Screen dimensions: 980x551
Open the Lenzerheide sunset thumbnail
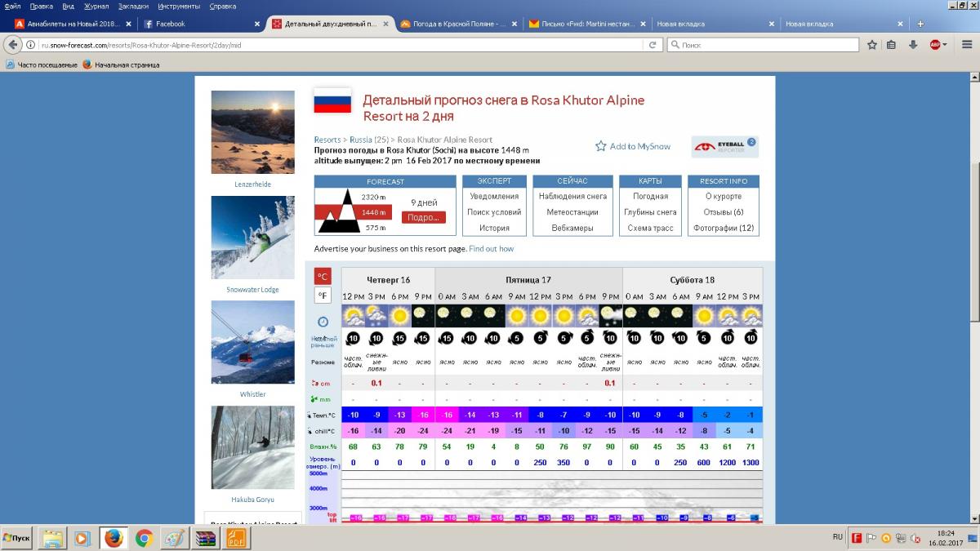point(252,132)
